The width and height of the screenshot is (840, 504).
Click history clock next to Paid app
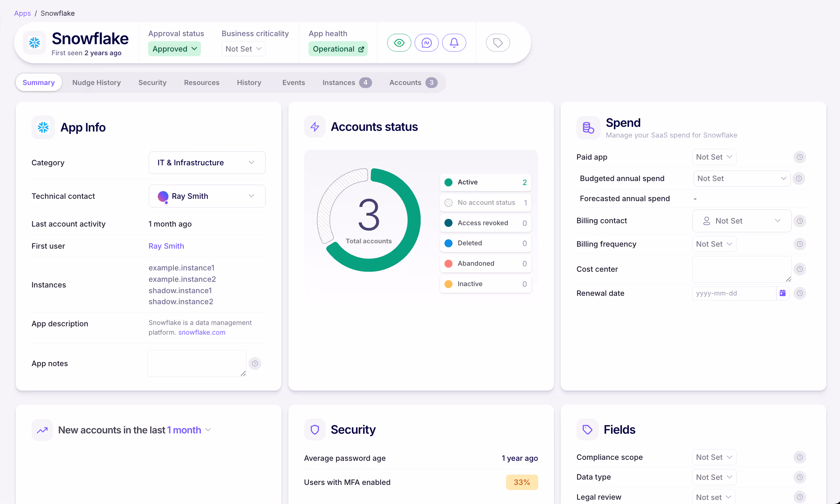tap(800, 157)
